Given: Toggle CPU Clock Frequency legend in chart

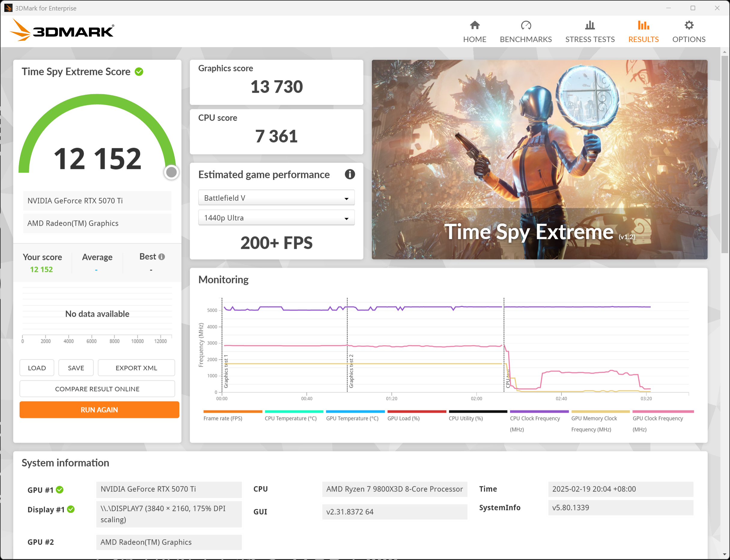Looking at the screenshot, I should point(534,418).
